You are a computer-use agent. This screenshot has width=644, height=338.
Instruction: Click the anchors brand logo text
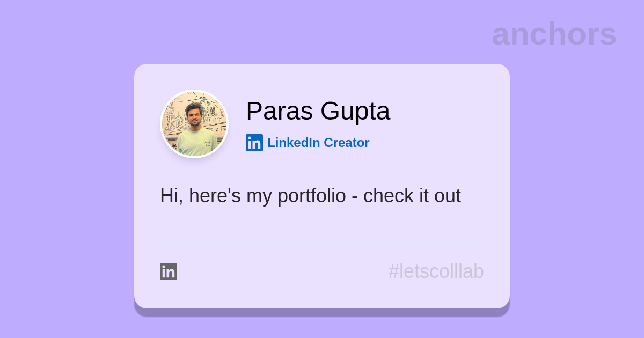[x=554, y=34]
